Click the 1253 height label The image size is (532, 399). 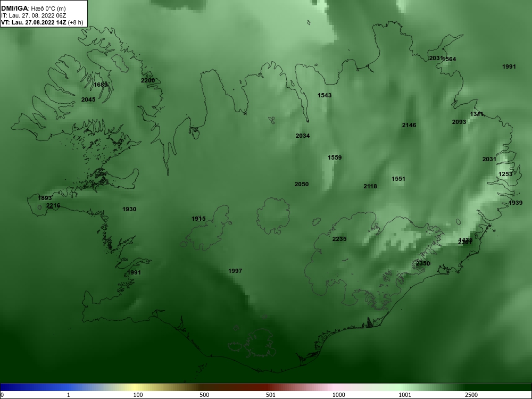coord(505,174)
